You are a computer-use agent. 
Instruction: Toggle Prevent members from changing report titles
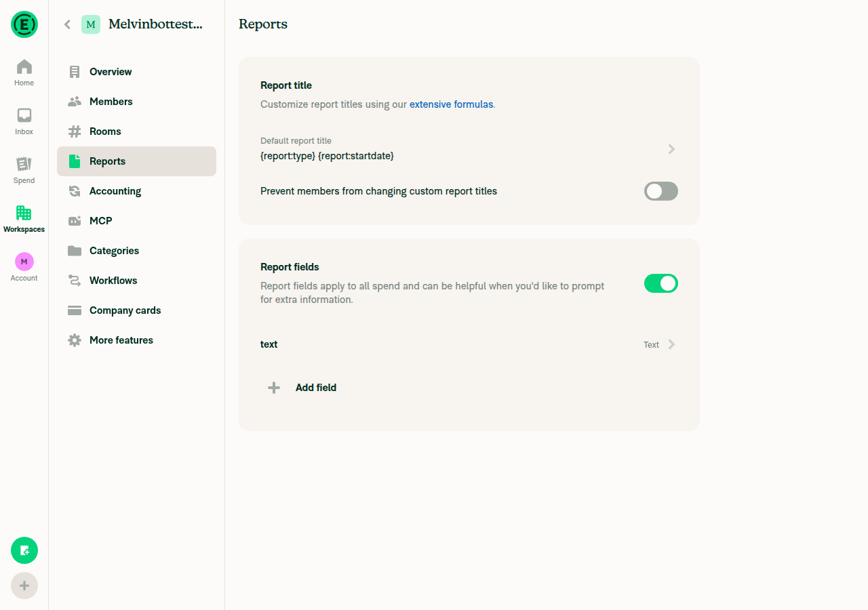click(661, 191)
